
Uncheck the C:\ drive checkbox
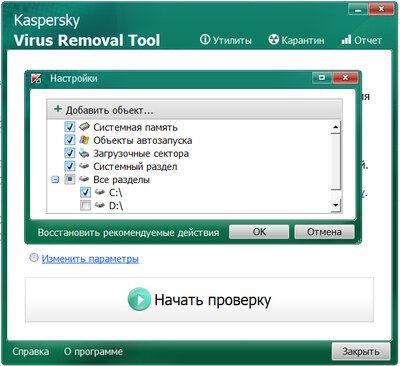(x=85, y=192)
